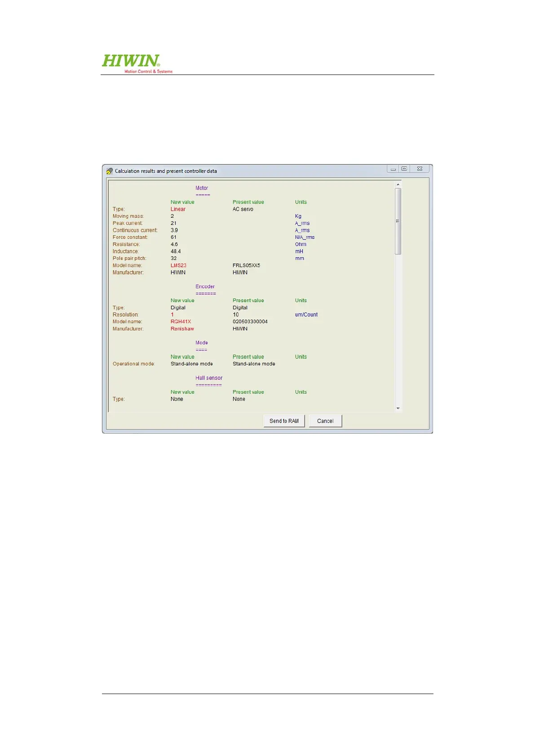Click the 'RGH41X' encoder model name

tap(181, 321)
